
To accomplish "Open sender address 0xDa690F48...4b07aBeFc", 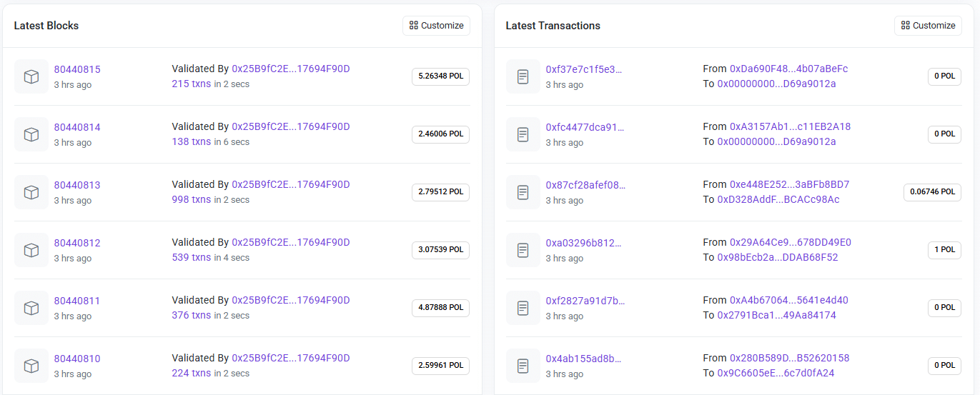I will 788,69.
